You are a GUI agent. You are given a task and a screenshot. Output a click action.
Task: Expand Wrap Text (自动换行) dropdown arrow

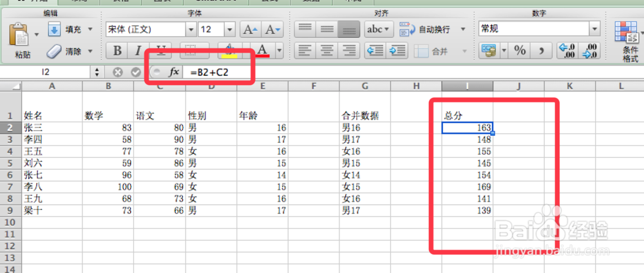[x=463, y=29]
